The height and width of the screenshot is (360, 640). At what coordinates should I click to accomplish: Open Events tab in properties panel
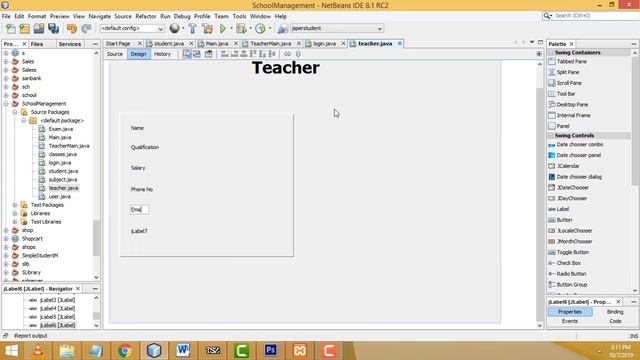pos(570,321)
